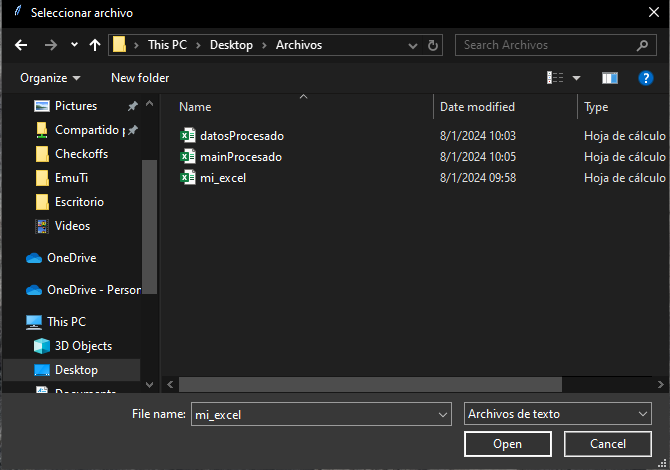
Task: Click the Pictures folder icon
Action: 41,106
